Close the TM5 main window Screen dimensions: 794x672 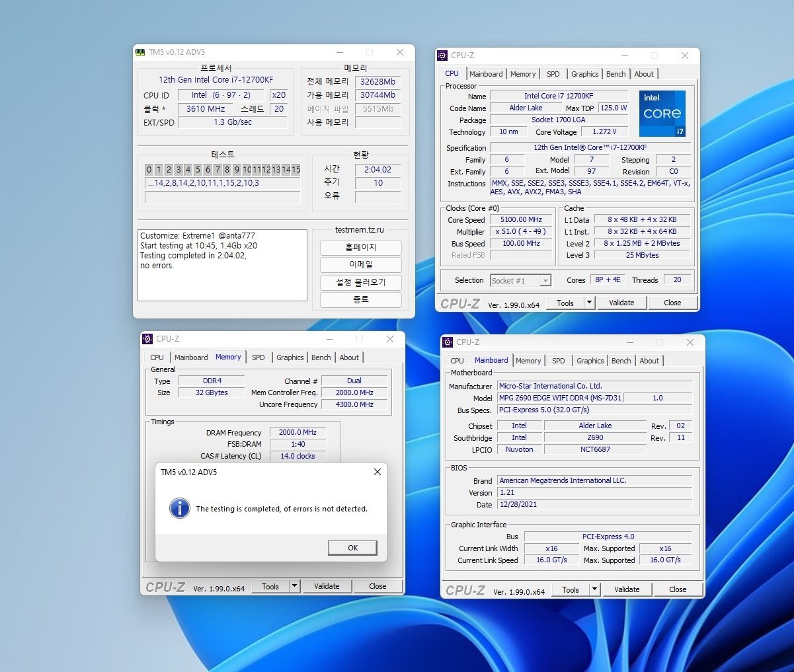400,52
